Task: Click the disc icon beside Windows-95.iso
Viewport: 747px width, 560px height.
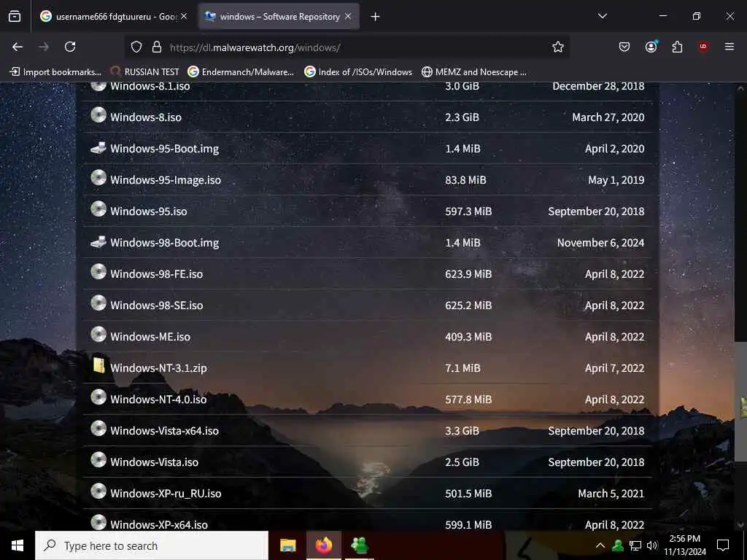Action: 98,209
